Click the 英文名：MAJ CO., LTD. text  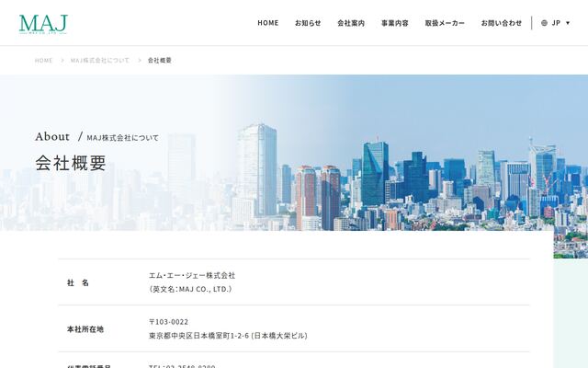190,289
